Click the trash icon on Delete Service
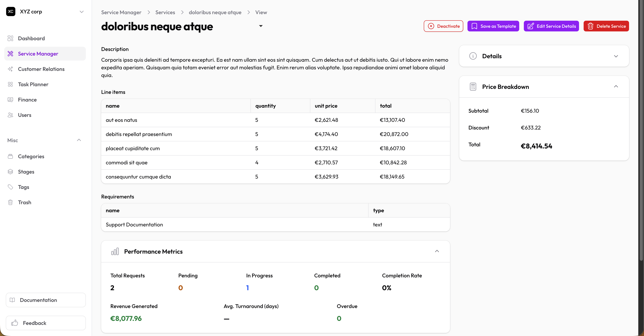This screenshot has height=336, width=644. tap(591, 26)
